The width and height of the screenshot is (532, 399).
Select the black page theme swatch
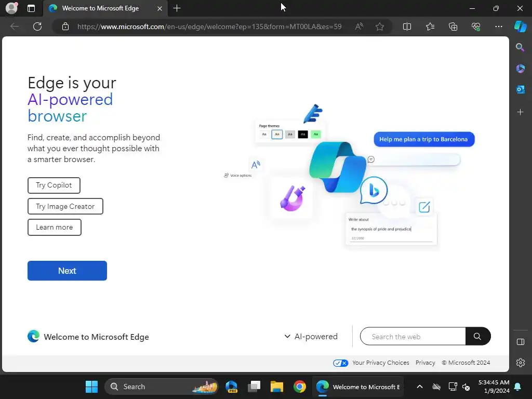[x=303, y=135]
